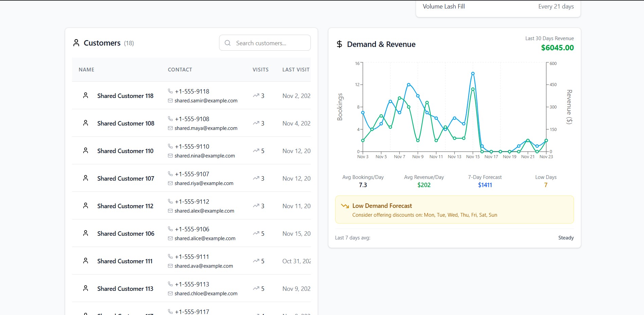
Task: Click the visits trend icon for Shared Customer 106
Action: coord(256,233)
